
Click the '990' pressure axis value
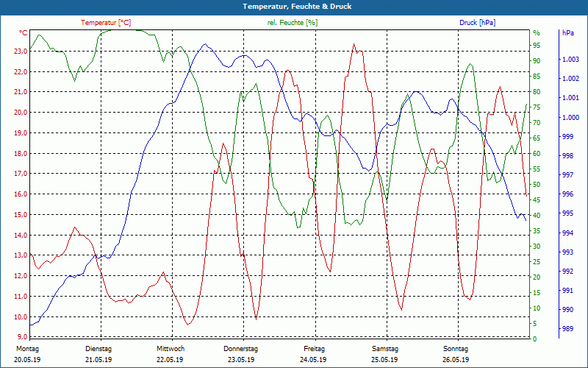(568, 310)
